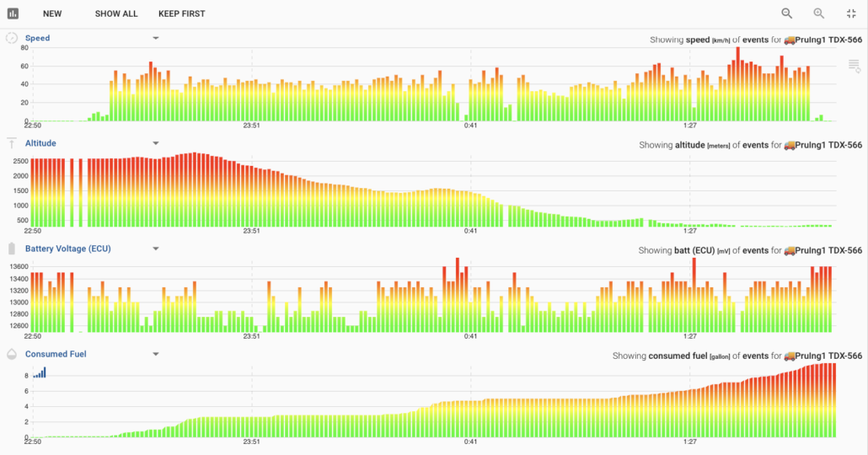868x455 pixels.
Task: Expand the Battery Voltage (ECU) dropdown
Action: click(156, 249)
